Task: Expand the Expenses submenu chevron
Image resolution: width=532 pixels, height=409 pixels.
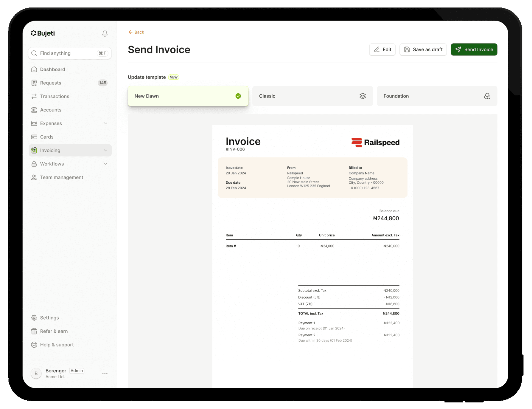Action: click(105, 123)
